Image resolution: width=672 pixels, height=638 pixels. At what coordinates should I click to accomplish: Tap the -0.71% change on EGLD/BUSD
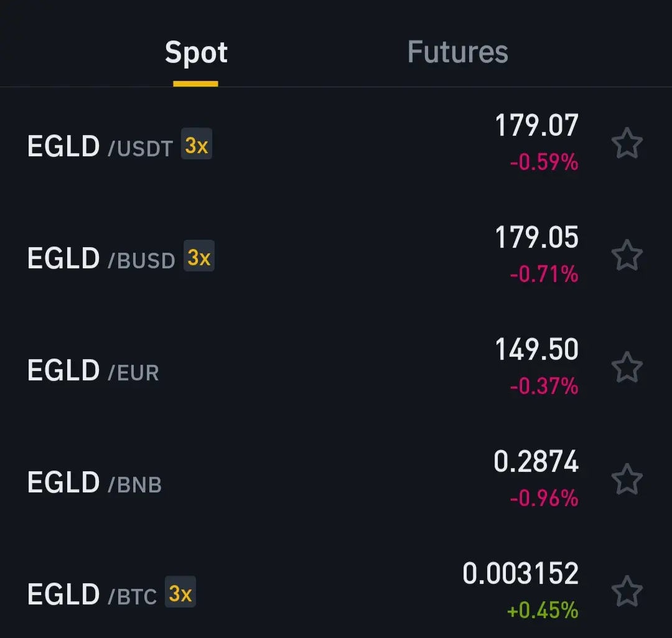pyautogui.click(x=544, y=274)
